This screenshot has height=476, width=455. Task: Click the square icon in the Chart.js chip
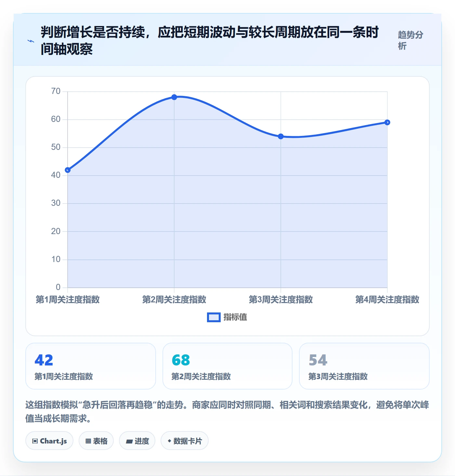coord(35,441)
